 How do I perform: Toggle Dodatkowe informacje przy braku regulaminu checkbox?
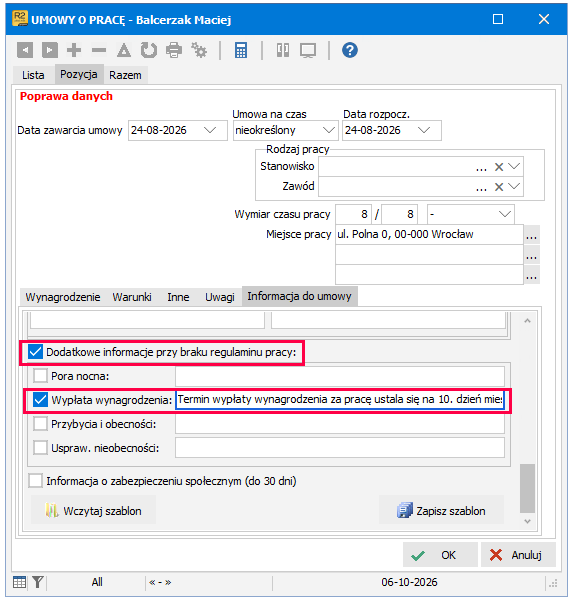point(35,352)
